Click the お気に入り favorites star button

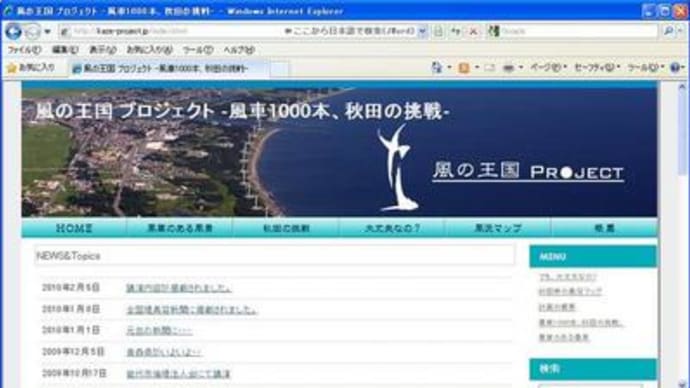point(31,68)
